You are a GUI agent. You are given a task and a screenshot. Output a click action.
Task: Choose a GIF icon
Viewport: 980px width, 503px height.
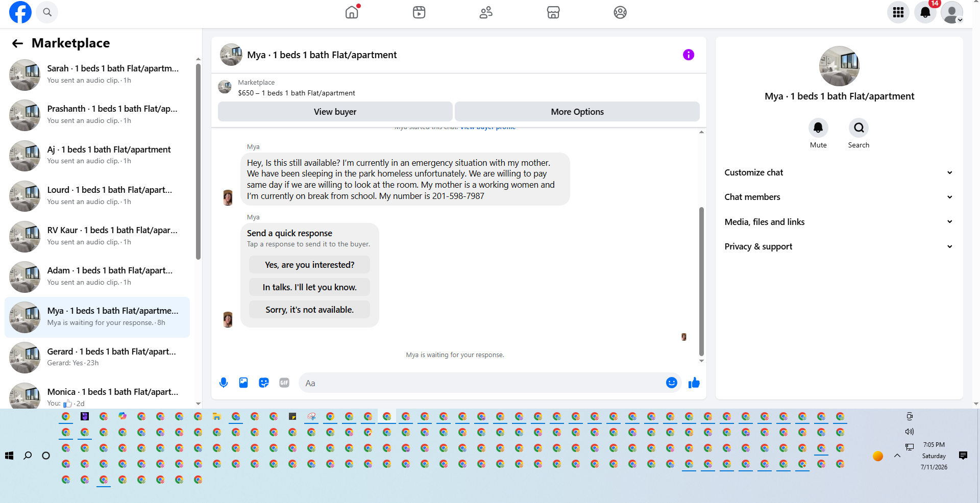[284, 383]
